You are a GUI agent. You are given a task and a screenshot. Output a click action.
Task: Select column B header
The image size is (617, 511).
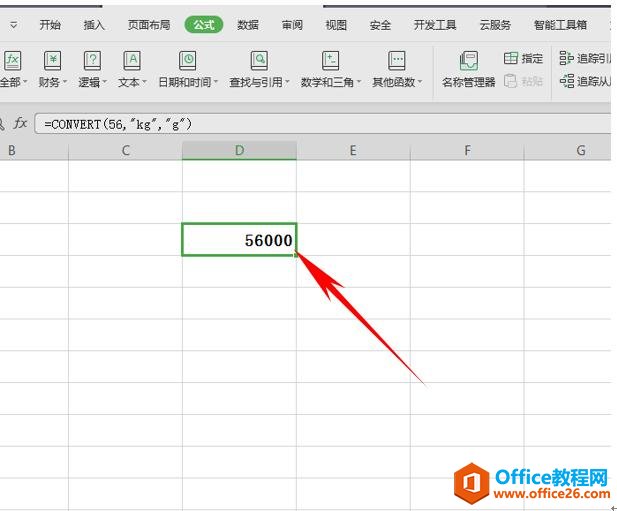34,150
